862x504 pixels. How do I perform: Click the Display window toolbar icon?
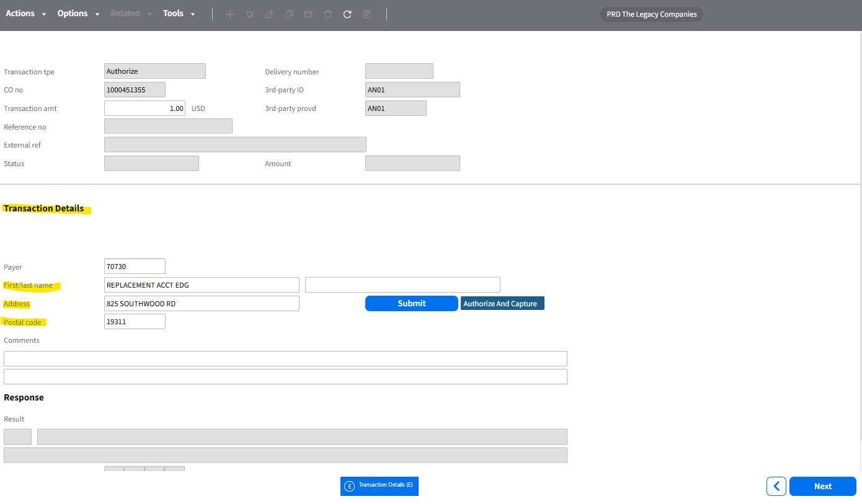coord(308,14)
